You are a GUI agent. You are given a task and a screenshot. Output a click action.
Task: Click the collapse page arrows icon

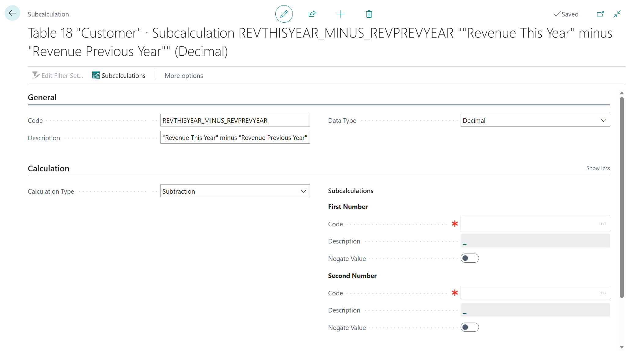tap(617, 14)
